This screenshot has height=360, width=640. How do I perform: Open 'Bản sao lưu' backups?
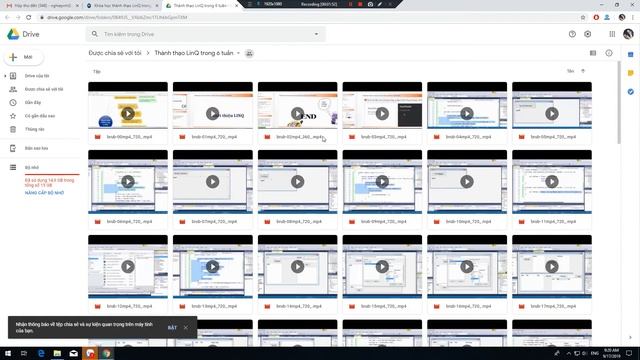pyautogui.click(x=36, y=148)
